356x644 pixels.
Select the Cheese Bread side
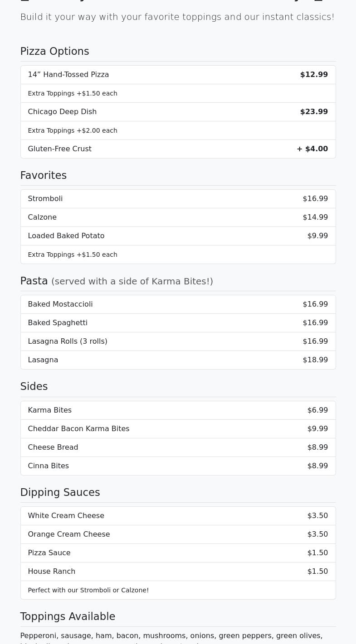(x=53, y=447)
